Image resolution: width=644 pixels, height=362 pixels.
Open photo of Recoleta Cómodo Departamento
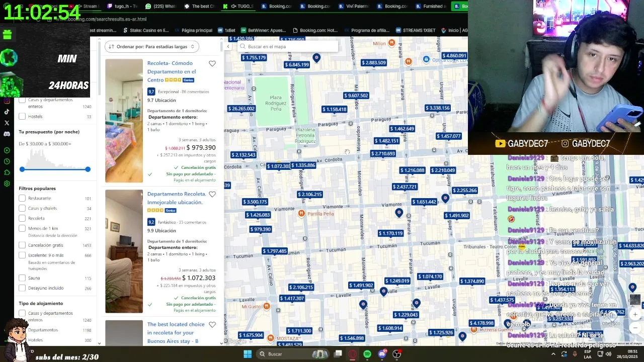click(x=124, y=121)
